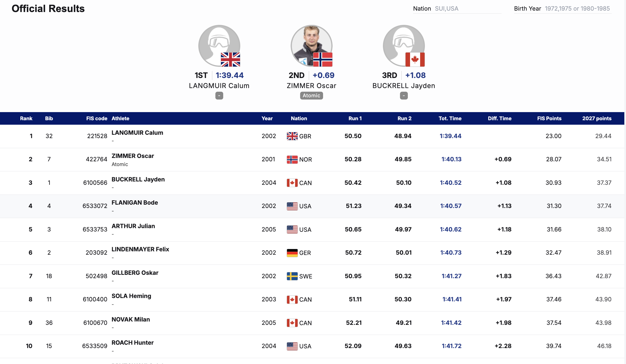
Task: Click the German flag in Lindenmayer's row
Action: (292, 253)
